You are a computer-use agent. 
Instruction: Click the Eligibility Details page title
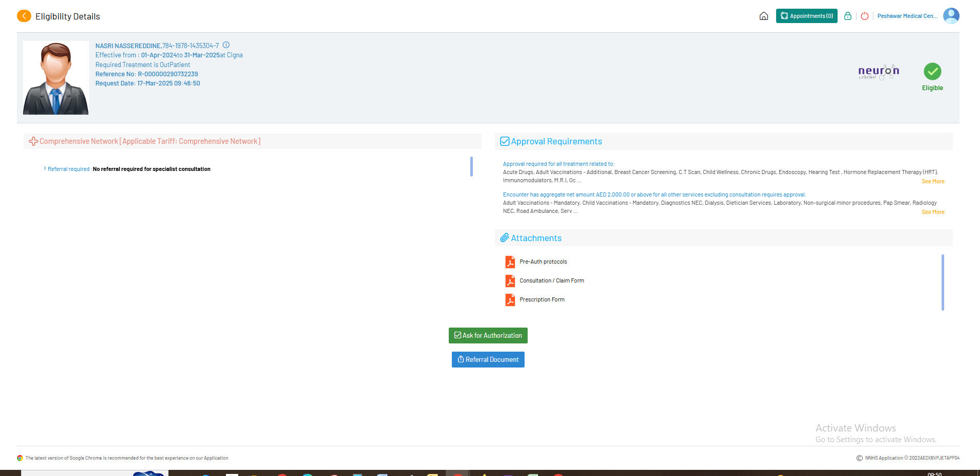click(x=68, y=16)
